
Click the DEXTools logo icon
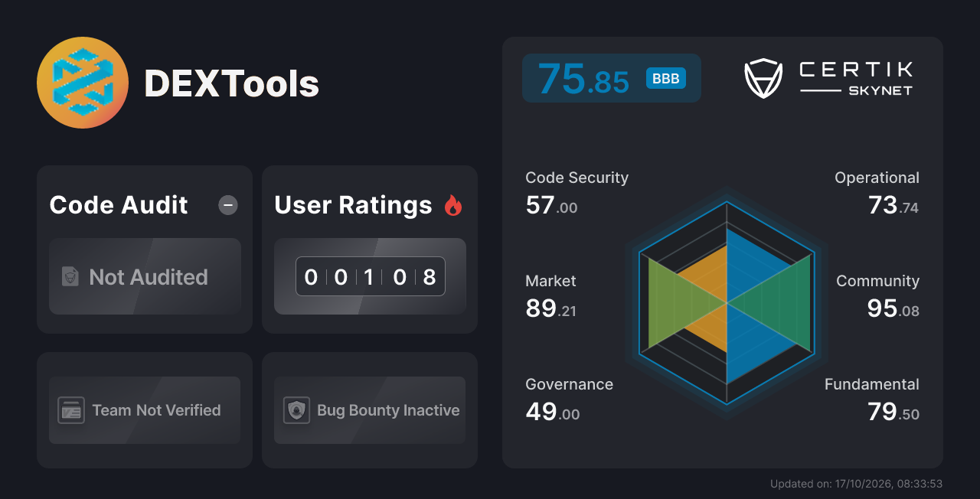tap(83, 83)
